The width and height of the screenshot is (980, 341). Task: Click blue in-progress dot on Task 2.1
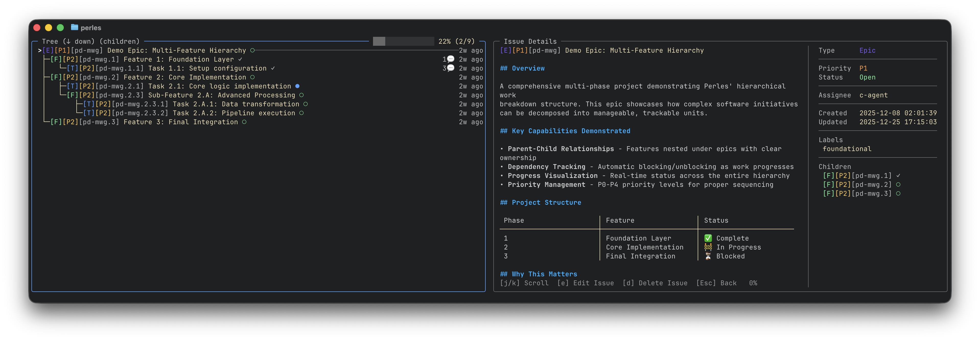pos(297,86)
